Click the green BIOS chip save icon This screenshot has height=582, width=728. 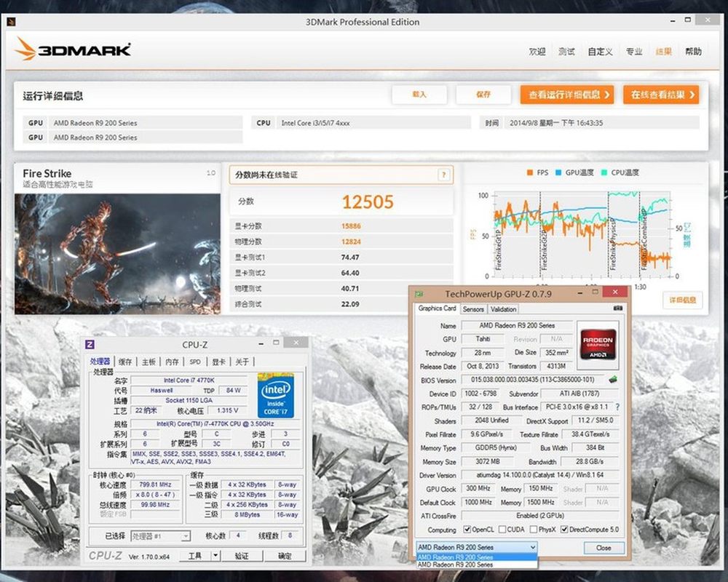coord(613,379)
